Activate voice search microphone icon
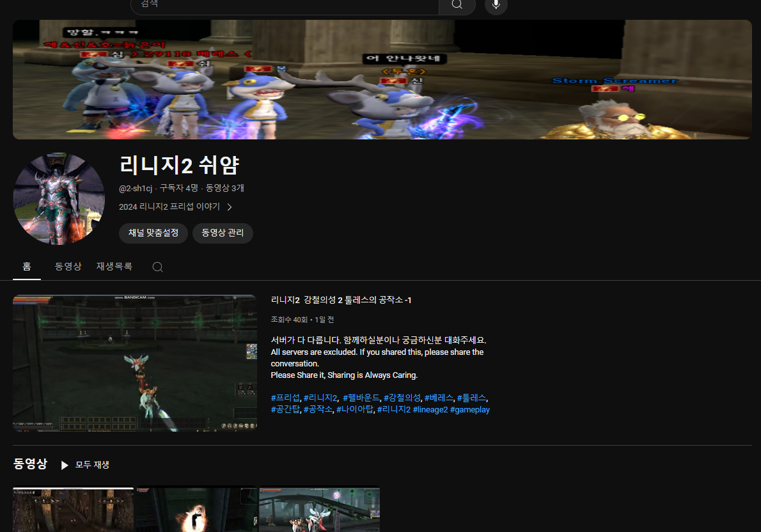The height and width of the screenshot is (532, 761). pos(496,5)
